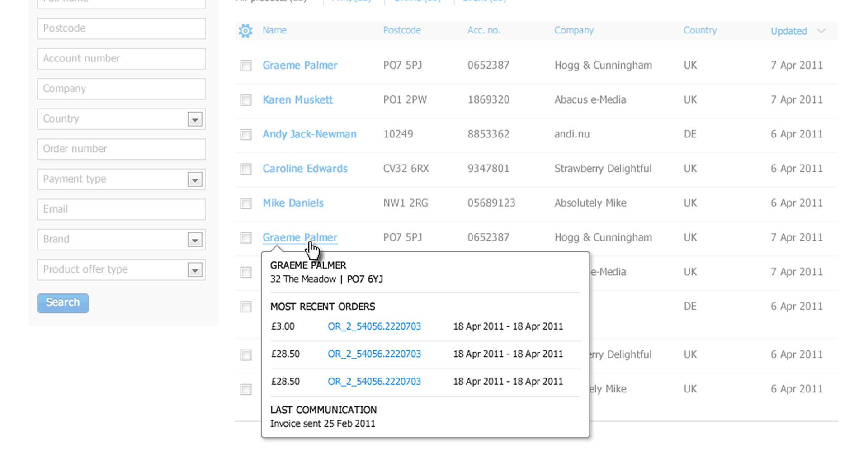Tick the checkbox for Karen Muskett
868x463 pixels.
tap(245, 100)
